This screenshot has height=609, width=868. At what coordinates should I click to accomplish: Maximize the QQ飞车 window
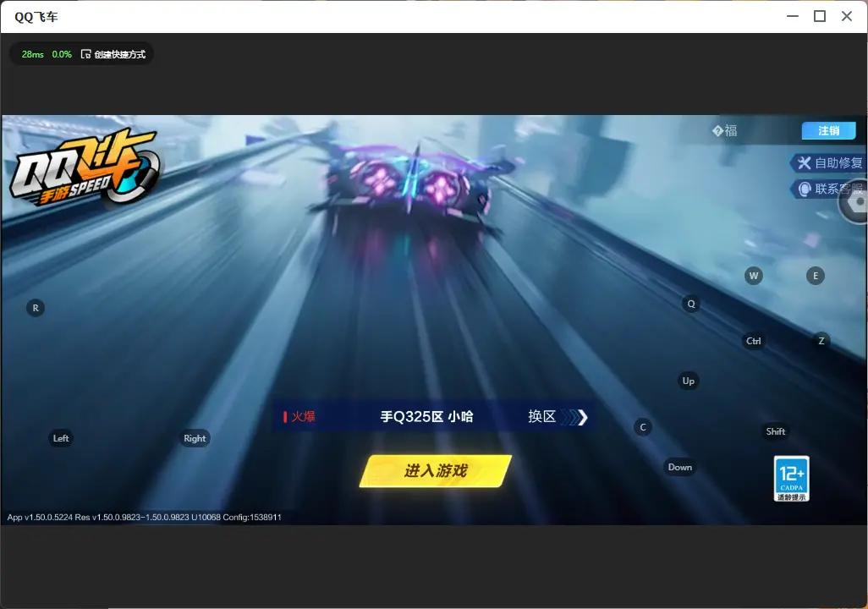pyautogui.click(x=820, y=16)
